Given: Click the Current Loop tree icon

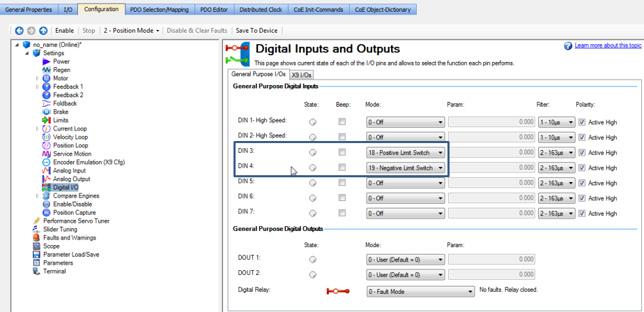Looking at the screenshot, I should 46,128.
